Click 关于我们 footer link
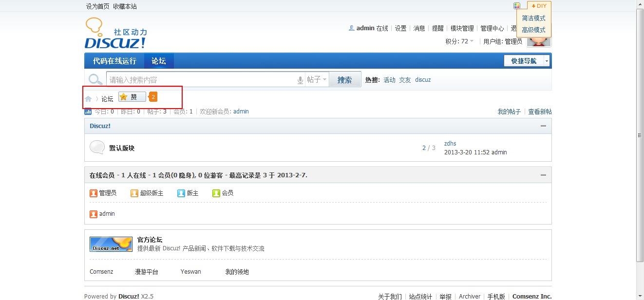The height and width of the screenshot is (300, 644). pos(390,296)
